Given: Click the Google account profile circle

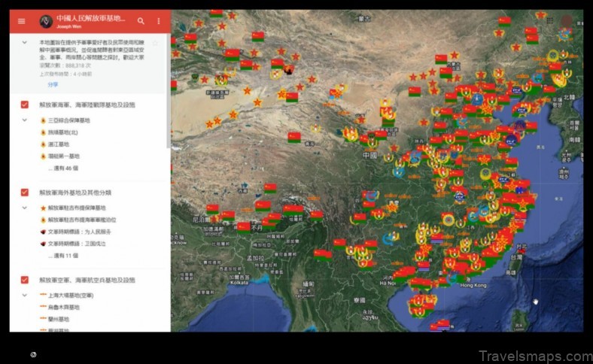Looking at the screenshot, I should pyautogui.click(x=567, y=20).
